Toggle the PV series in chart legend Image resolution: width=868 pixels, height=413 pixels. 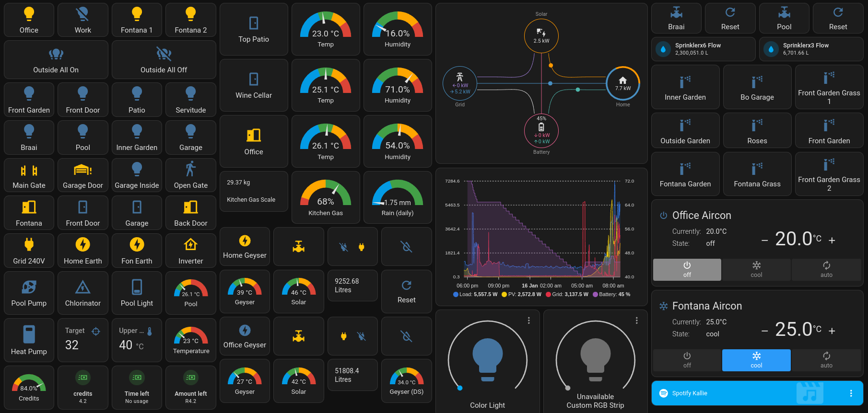click(521, 295)
